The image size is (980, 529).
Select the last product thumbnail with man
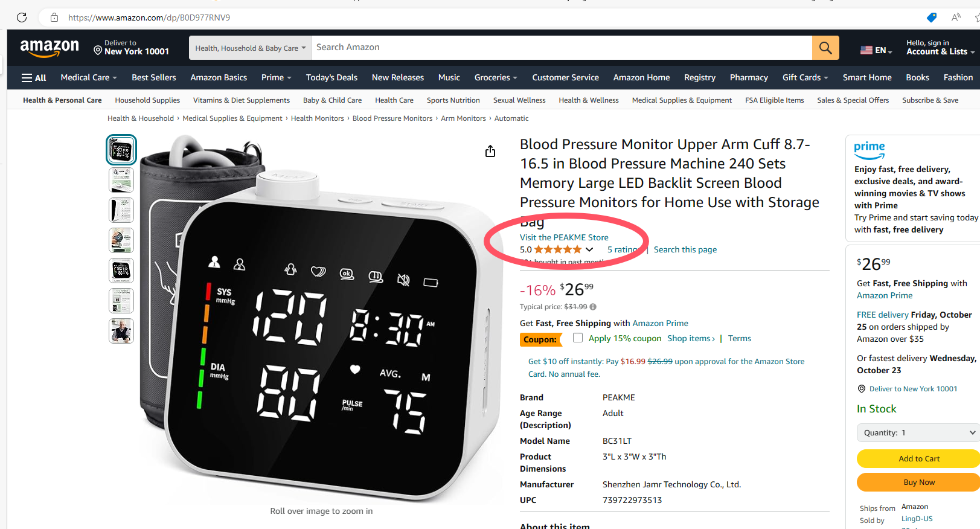point(121,331)
